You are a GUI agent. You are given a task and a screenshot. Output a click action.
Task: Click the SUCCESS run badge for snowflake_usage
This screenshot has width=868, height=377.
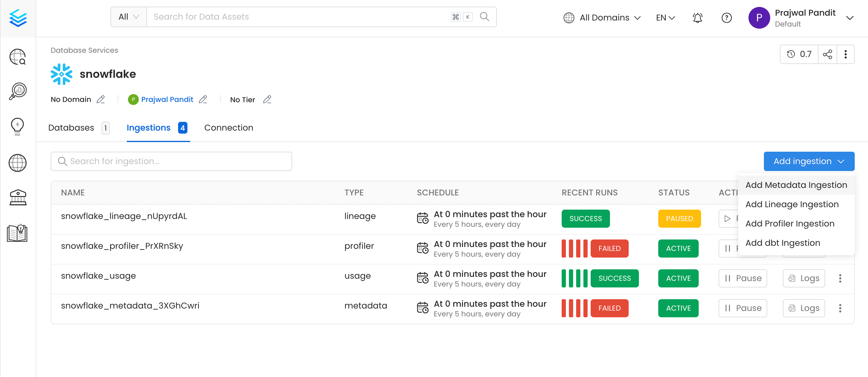614,278
